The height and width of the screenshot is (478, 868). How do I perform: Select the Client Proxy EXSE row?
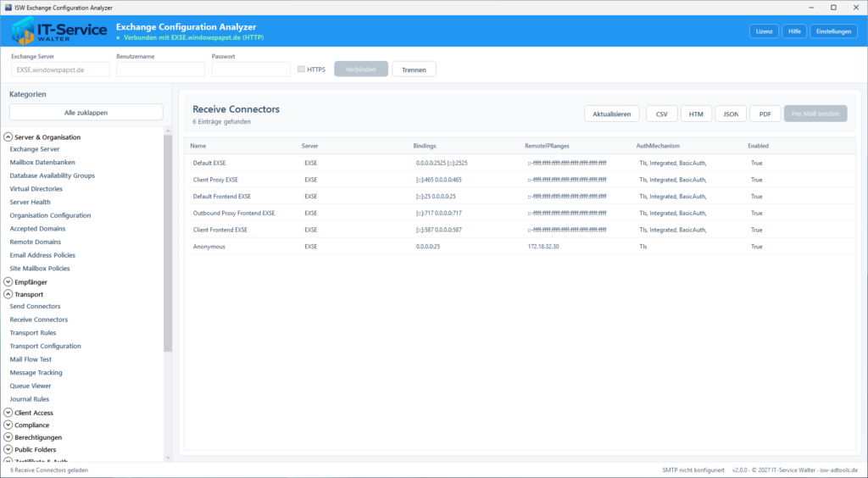[520, 180]
